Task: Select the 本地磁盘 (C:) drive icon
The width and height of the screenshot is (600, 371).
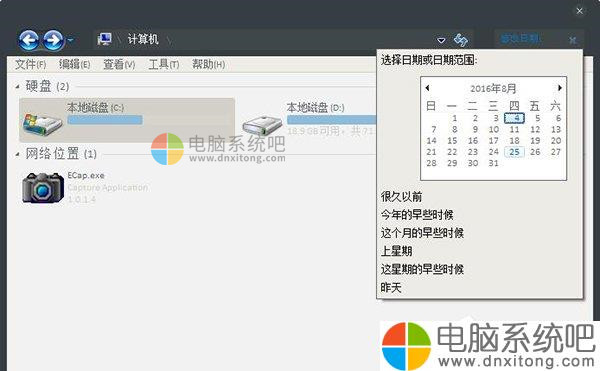Action: click(42, 124)
